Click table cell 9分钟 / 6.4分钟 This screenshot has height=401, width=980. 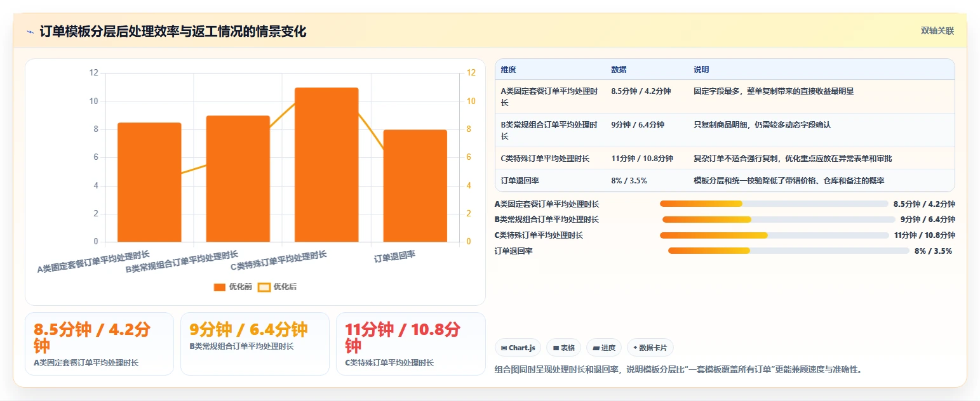pyautogui.click(x=638, y=125)
